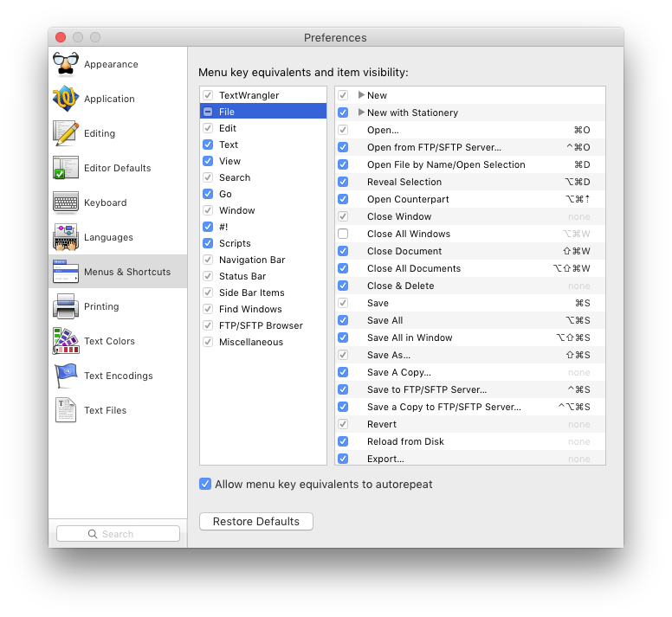Select the Status Bar row
Screen dimensions: 672x617
click(x=263, y=276)
